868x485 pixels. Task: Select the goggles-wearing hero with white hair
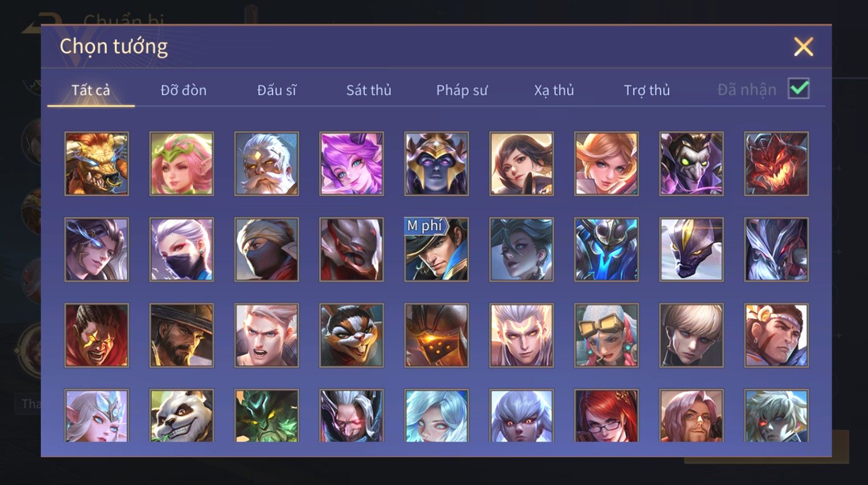[x=606, y=335]
